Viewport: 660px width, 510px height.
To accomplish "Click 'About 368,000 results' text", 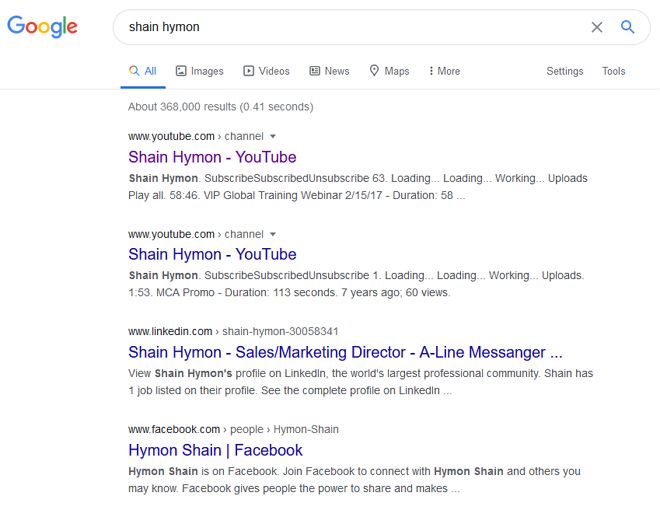I will coord(221,107).
